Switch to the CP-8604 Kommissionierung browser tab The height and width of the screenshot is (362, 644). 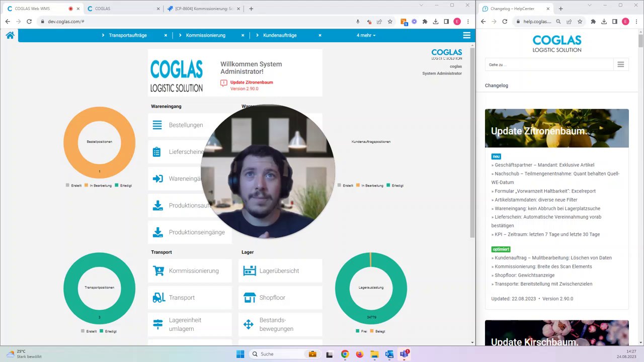(204, 9)
